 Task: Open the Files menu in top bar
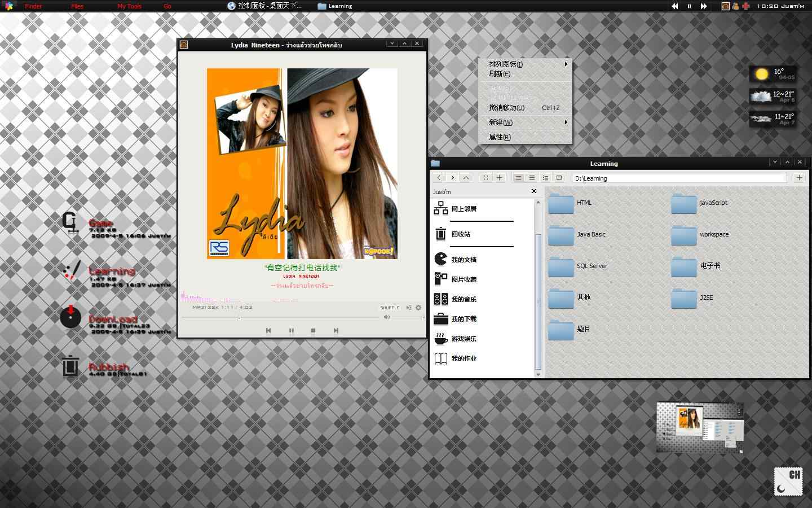tap(77, 6)
